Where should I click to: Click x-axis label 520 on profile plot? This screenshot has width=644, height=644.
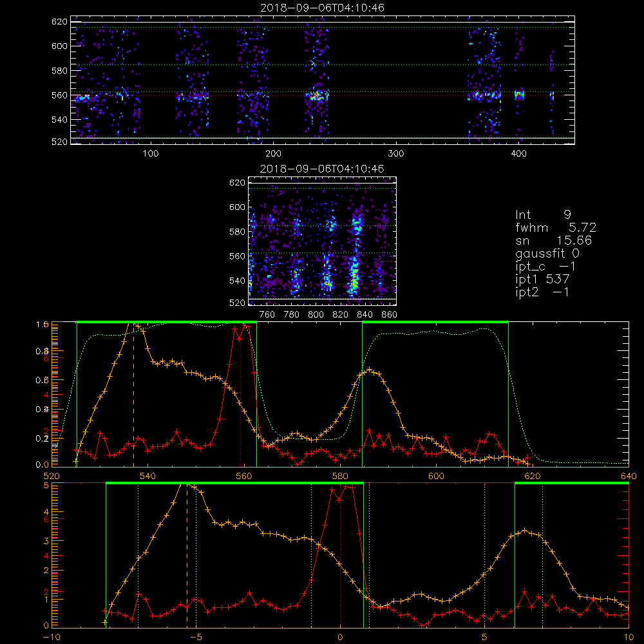[x=52, y=477]
